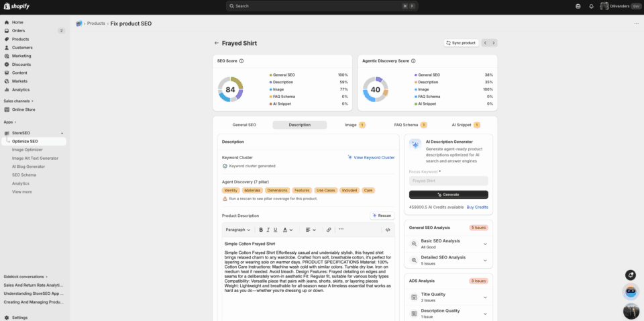Click the Content sidebar icon
Screen dimensions: 644x321
click(x=7, y=73)
